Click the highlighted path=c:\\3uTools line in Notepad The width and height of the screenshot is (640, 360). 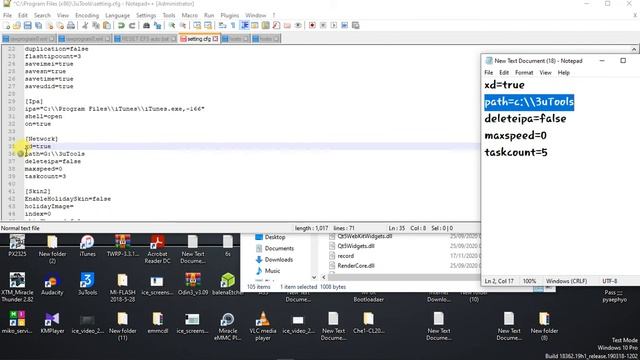pyautogui.click(x=529, y=102)
